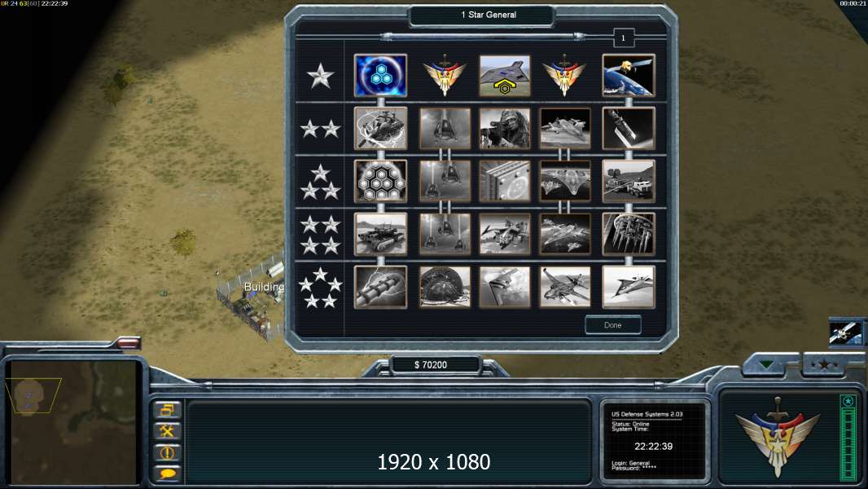Click the Done button

pyautogui.click(x=613, y=325)
